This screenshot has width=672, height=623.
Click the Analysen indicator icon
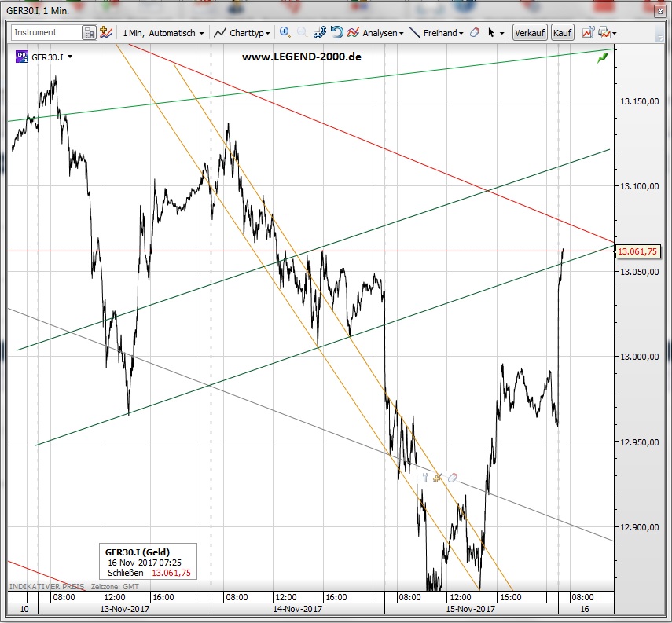[x=353, y=32]
